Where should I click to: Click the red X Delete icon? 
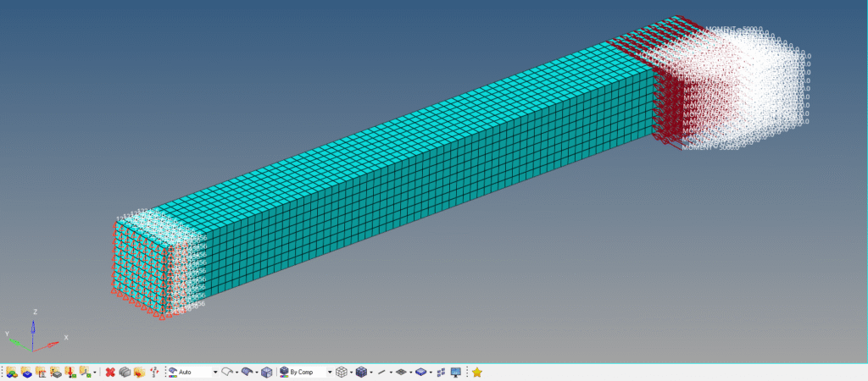pos(110,373)
